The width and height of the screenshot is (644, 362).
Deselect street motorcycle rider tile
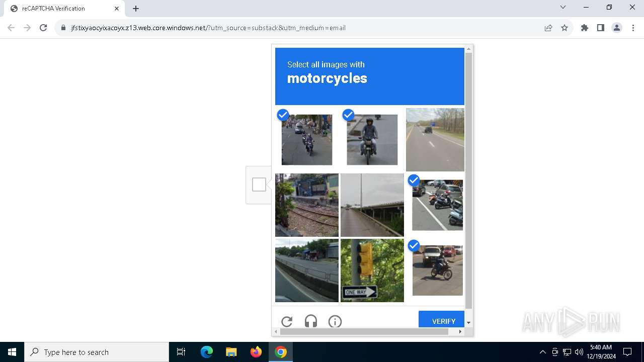pos(307,140)
